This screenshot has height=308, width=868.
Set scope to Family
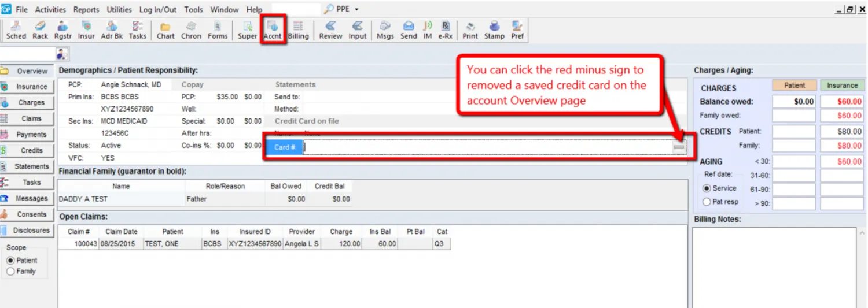[10, 272]
